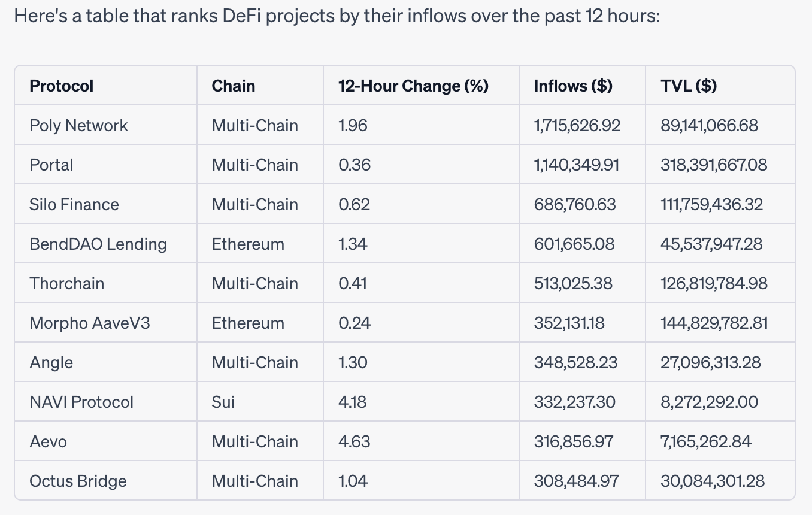Select Poly Network inflows value 1,715,626.92
The image size is (812, 515).
point(577,126)
